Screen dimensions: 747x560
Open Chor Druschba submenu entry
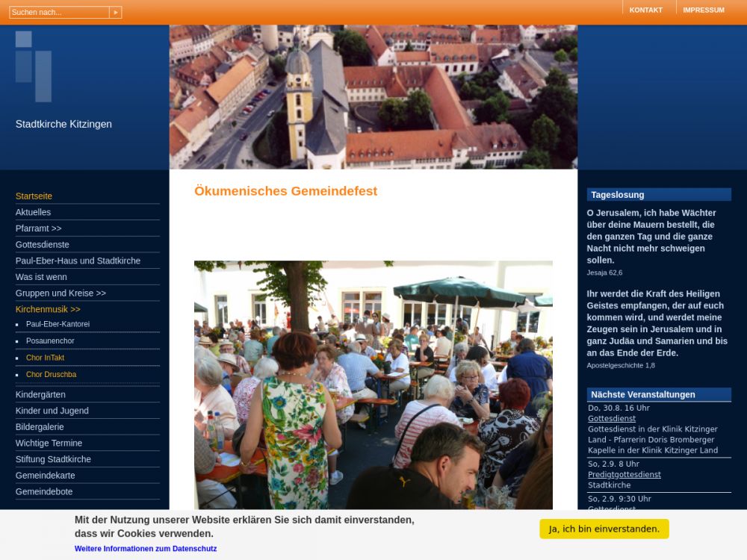(x=51, y=375)
